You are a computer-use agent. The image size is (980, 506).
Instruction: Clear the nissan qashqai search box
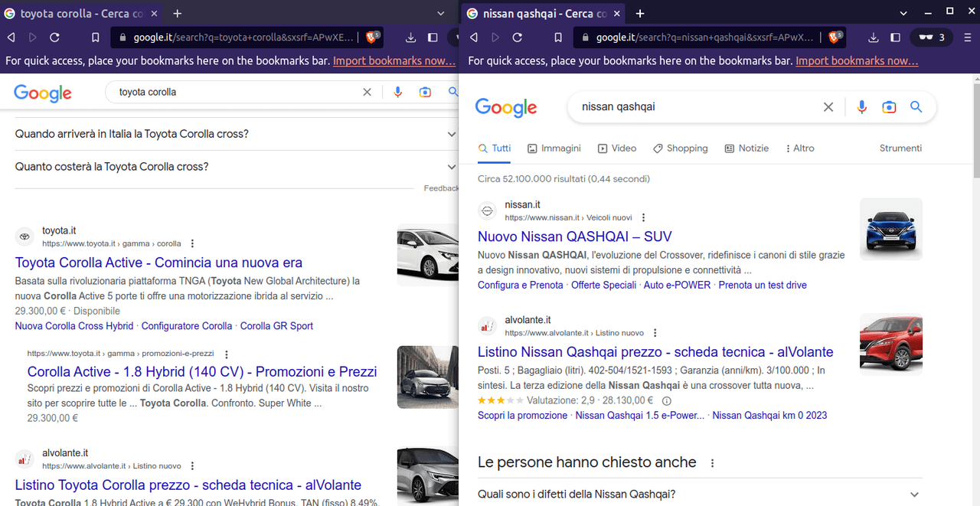[828, 107]
